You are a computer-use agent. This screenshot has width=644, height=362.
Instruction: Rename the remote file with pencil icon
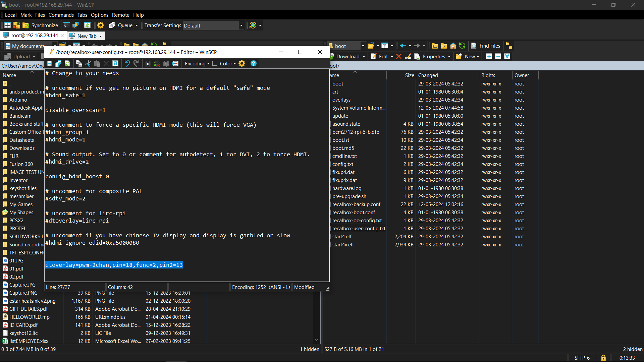tap(408, 57)
